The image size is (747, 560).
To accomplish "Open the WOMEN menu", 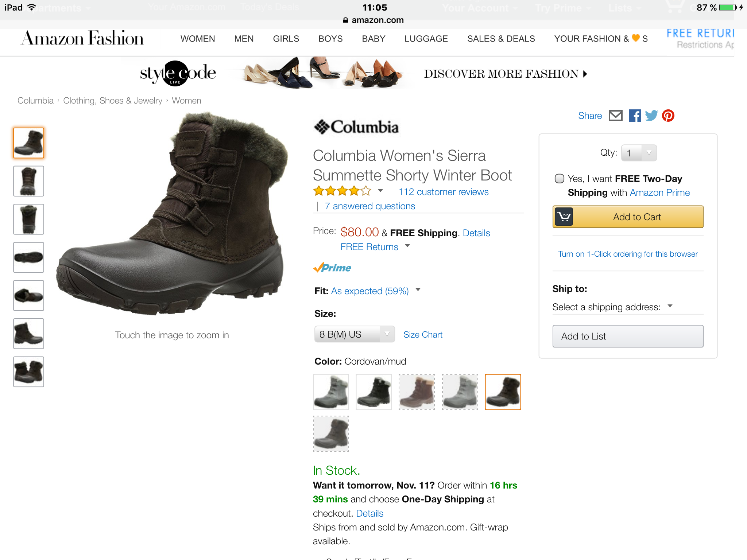I will [x=198, y=39].
